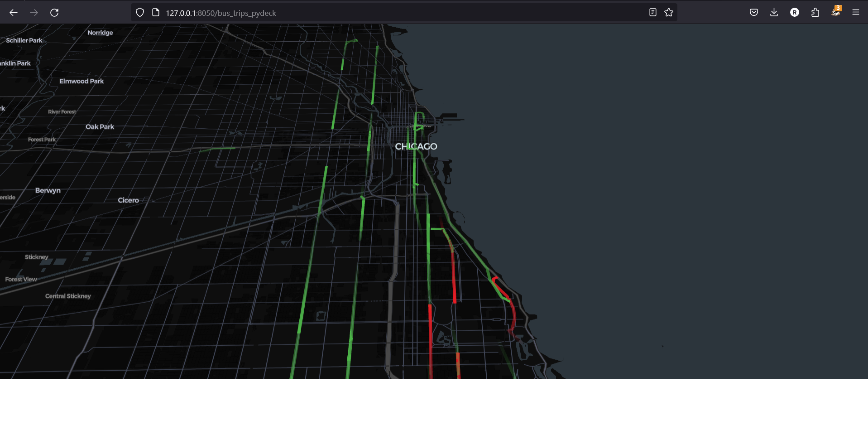The height and width of the screenshot is (440, 868).
Task: Click the Cicero label on the map
Action: [x=128, y=200]
